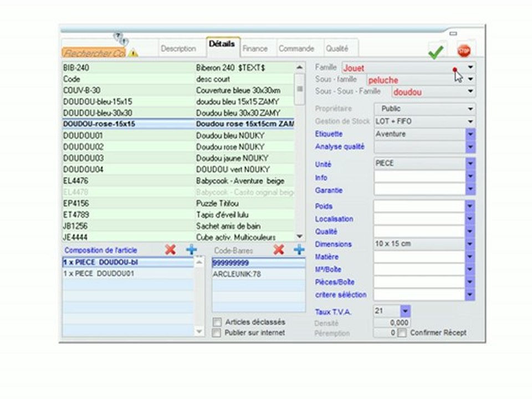Check the Confirmer Récept checkbox
Screen dimensions: 532x399
click(402, 332)
